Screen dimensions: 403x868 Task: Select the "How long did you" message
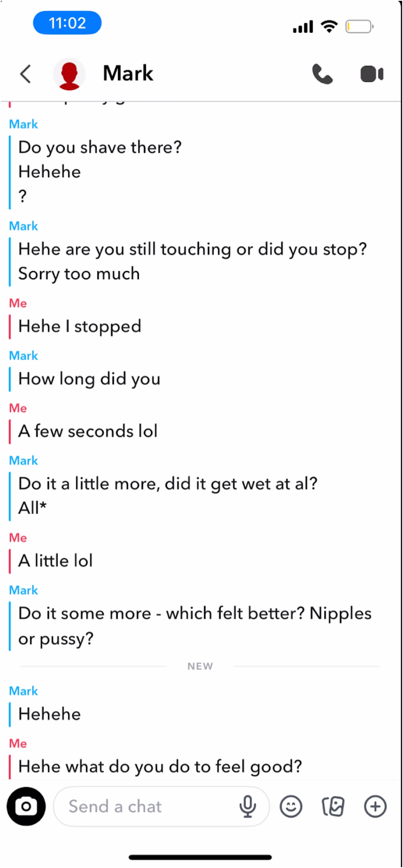coord(89,379)
